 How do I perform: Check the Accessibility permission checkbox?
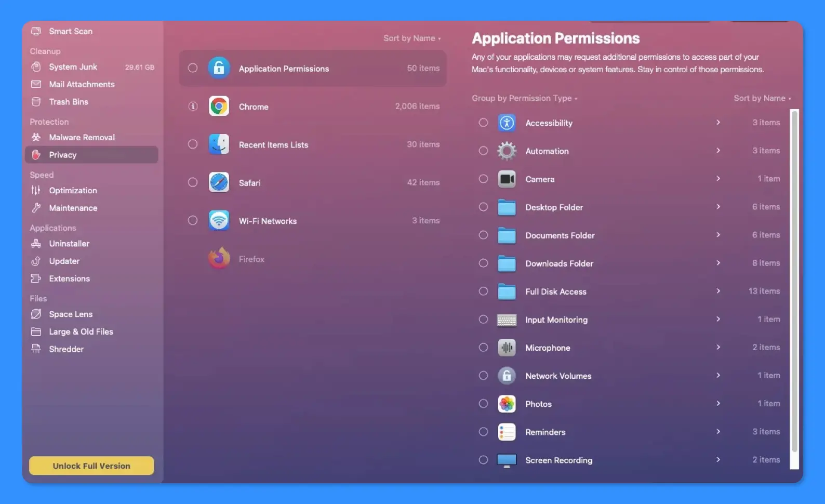click(x=483, y=123)
